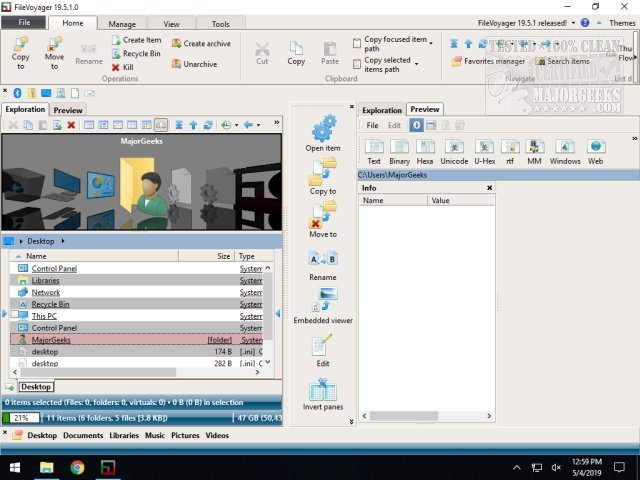Switch to the right pane Exploration tab
640x480 pixels.
pos(381,110)
